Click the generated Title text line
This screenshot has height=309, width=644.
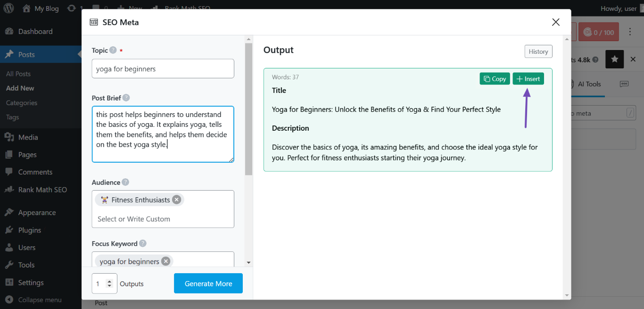point(386,109)
